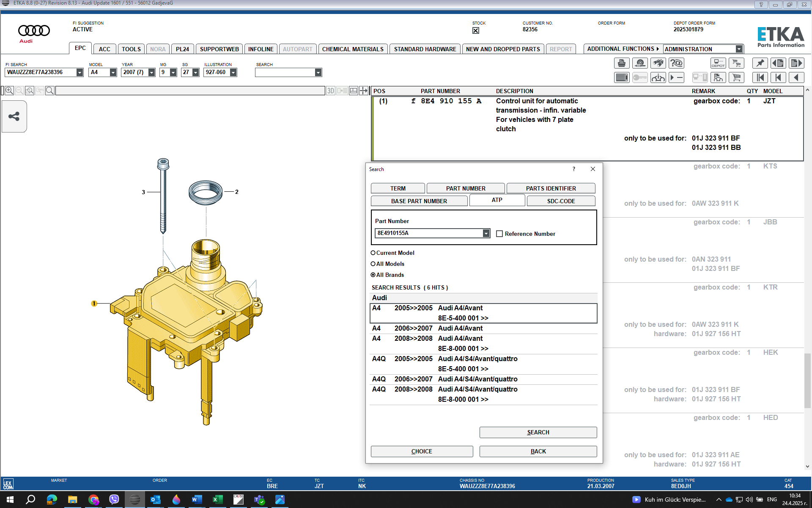Open the YEAR dropdown showing 2007 (7)
This screenshot has height=508, width=812.
151,72
